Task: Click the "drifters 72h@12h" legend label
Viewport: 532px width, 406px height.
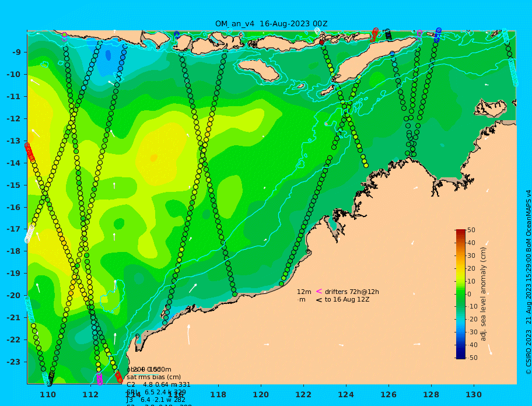Action: click(352, 292)
